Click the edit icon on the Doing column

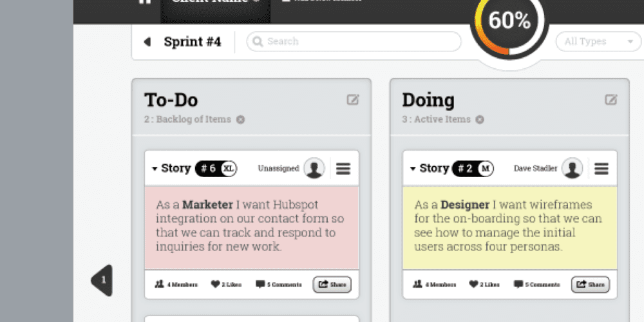[611, 99]
